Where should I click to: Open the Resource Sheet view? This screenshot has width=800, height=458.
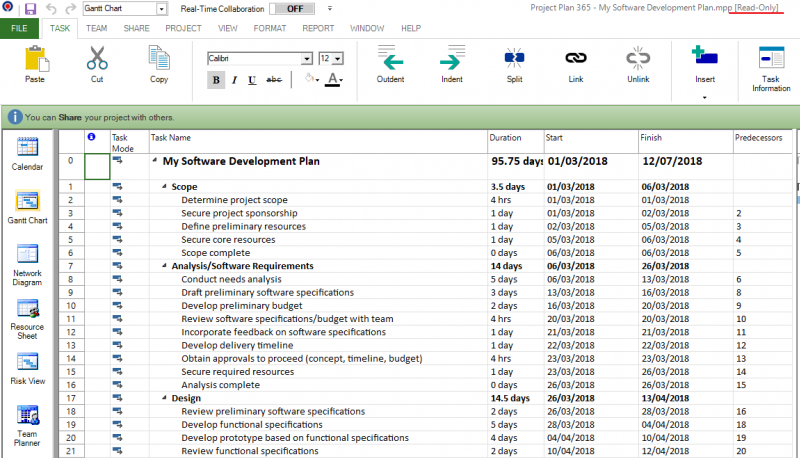(x=27, y=319)
